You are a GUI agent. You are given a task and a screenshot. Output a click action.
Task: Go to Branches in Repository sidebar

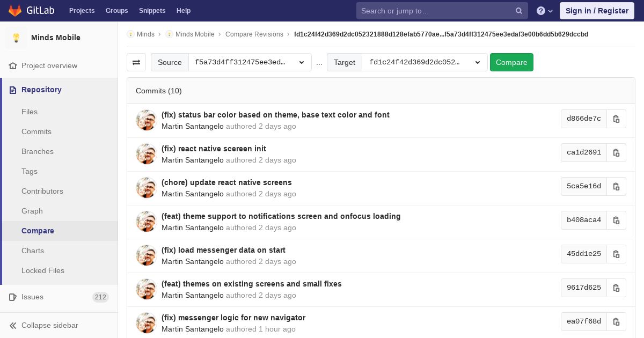coord(38,151)
